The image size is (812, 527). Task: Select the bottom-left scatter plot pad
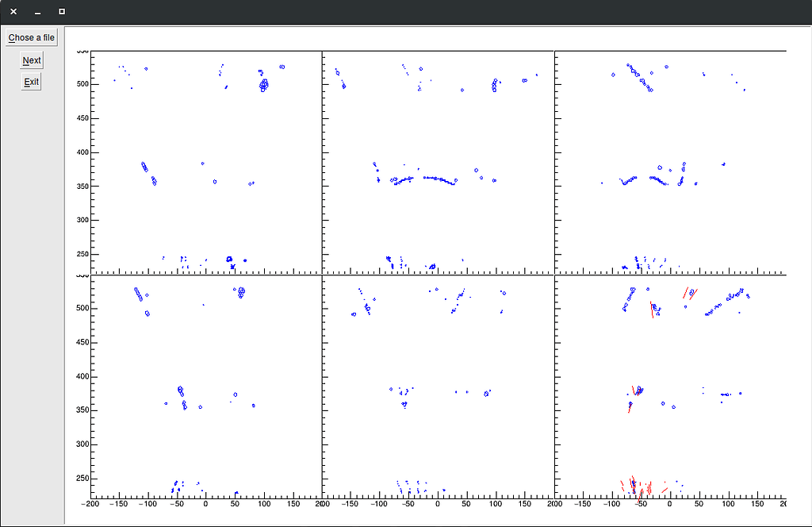pos(206,387)
